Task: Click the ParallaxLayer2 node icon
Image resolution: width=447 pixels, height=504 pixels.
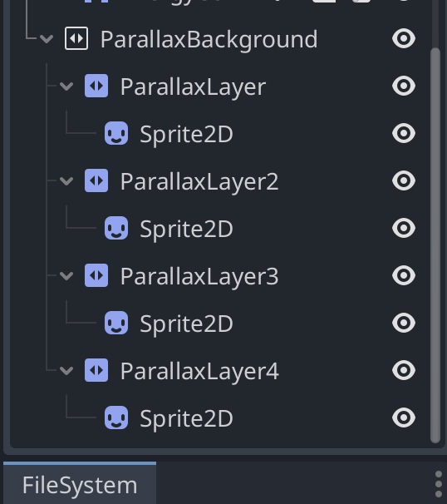Action: (x=96, y=180)
